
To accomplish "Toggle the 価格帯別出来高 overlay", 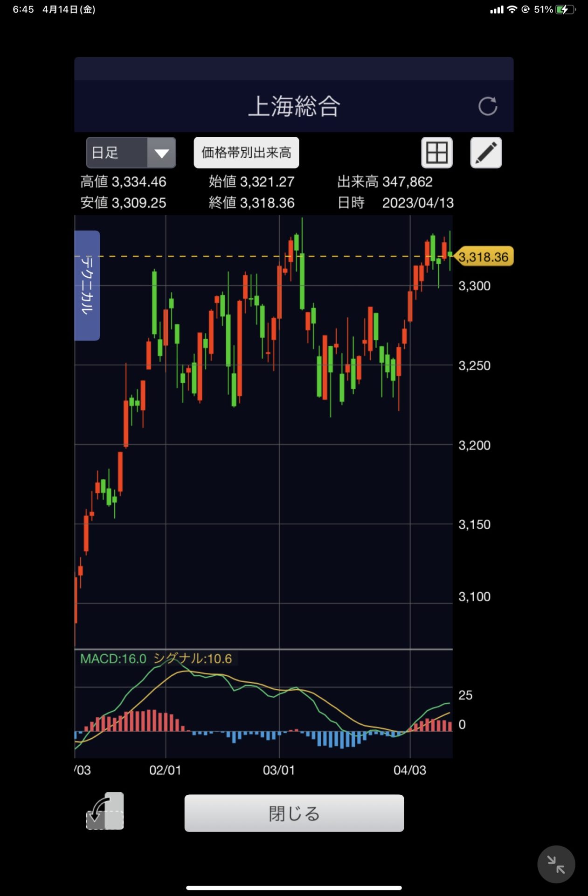I will coord(246,153).
